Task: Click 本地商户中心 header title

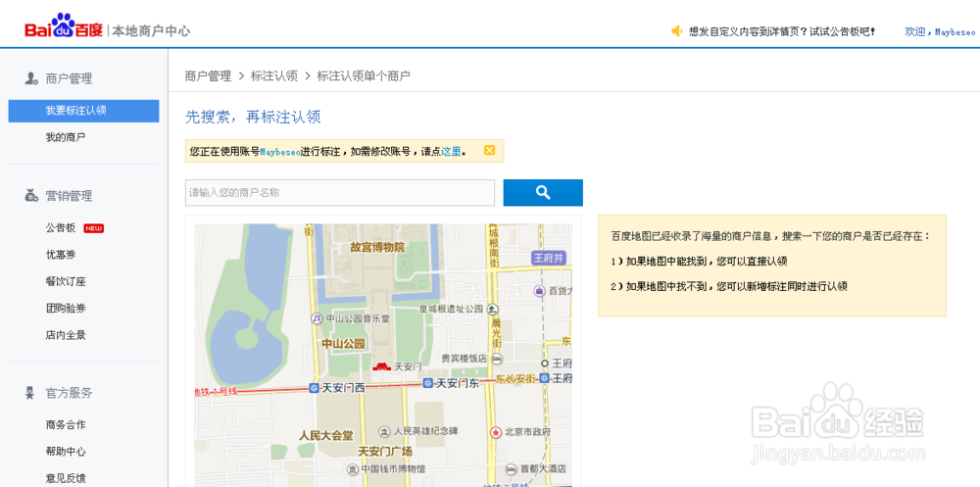Action: coord(151,30)
